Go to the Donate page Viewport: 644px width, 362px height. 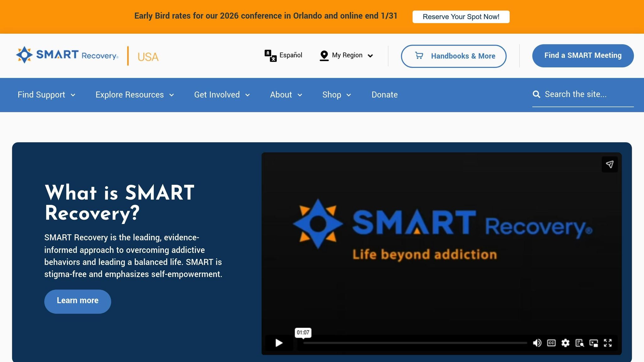click(x=385, y=95)
